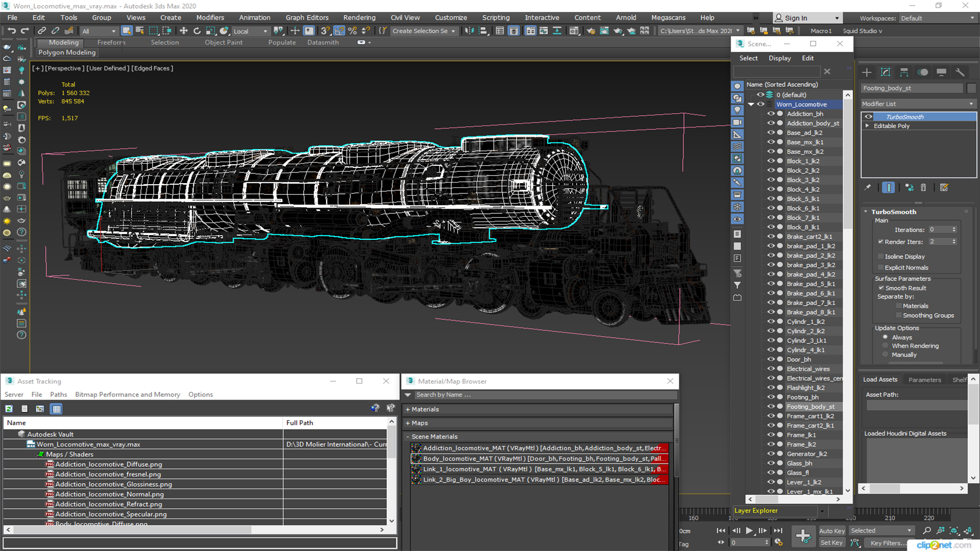The height and width of the screenshot is (551, 980).
Task: Click the Play Animation button
Action: [x=749, y=531]
